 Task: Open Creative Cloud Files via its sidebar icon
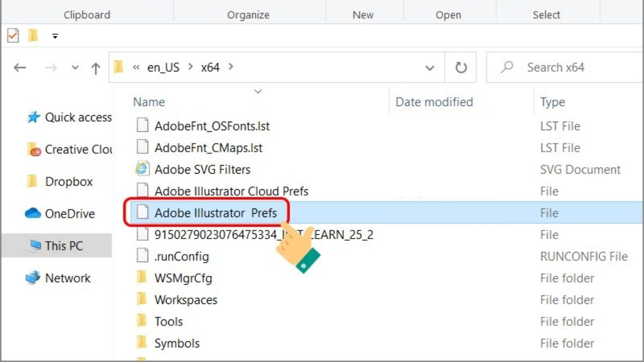click(x=34, y=150)
